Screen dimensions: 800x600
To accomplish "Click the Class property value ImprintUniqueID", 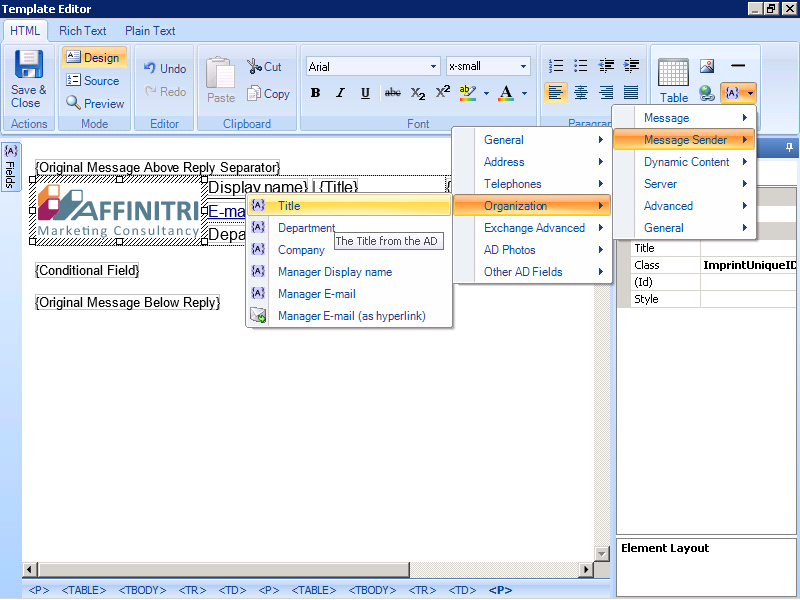I will 748,265.
